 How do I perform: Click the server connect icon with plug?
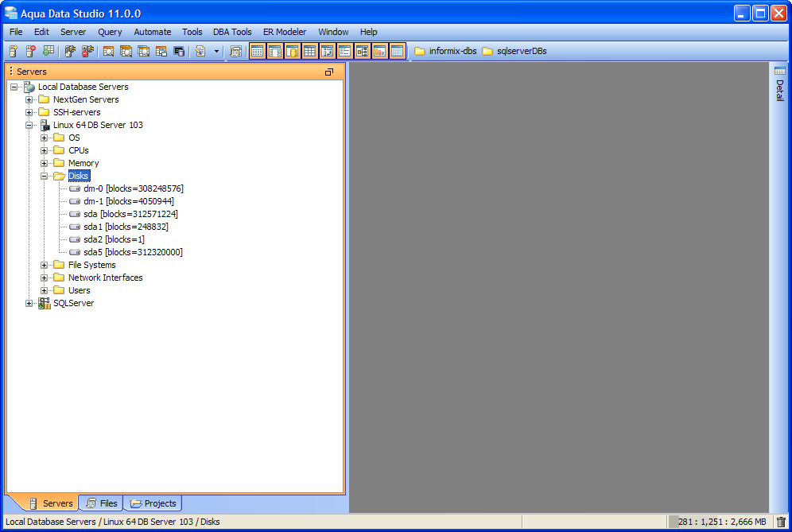click(70, 51)
